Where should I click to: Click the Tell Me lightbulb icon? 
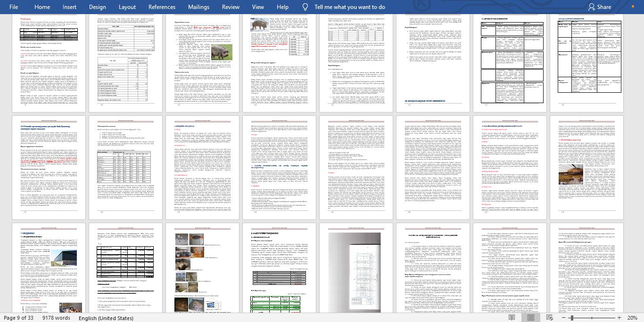[x=305, y=7]
